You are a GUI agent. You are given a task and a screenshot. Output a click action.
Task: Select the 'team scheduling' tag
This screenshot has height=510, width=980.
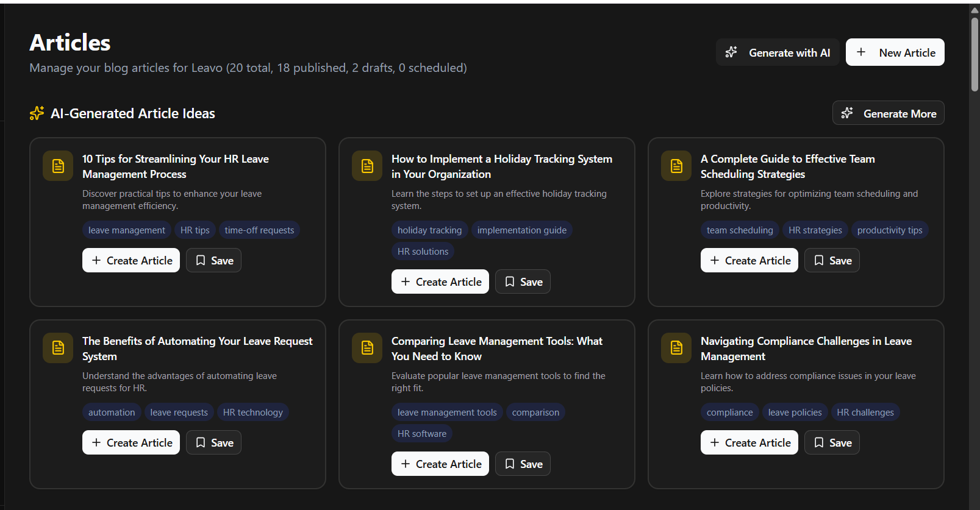(x=740, y=230)
